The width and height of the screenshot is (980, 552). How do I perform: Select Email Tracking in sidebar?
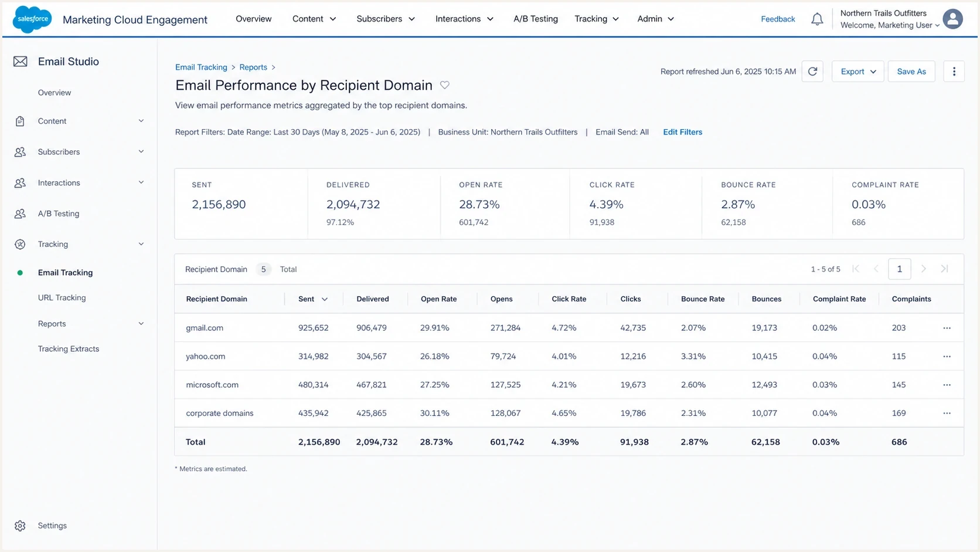click(65, 273)
